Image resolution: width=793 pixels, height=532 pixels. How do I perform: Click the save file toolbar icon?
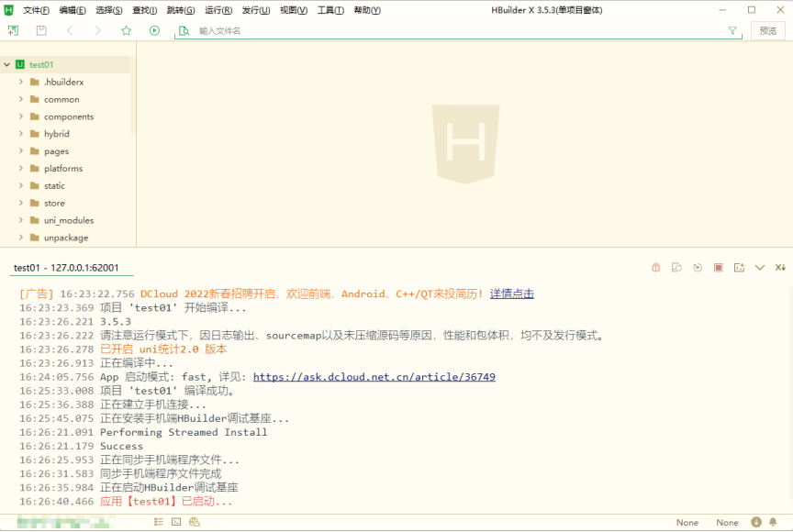41,31
